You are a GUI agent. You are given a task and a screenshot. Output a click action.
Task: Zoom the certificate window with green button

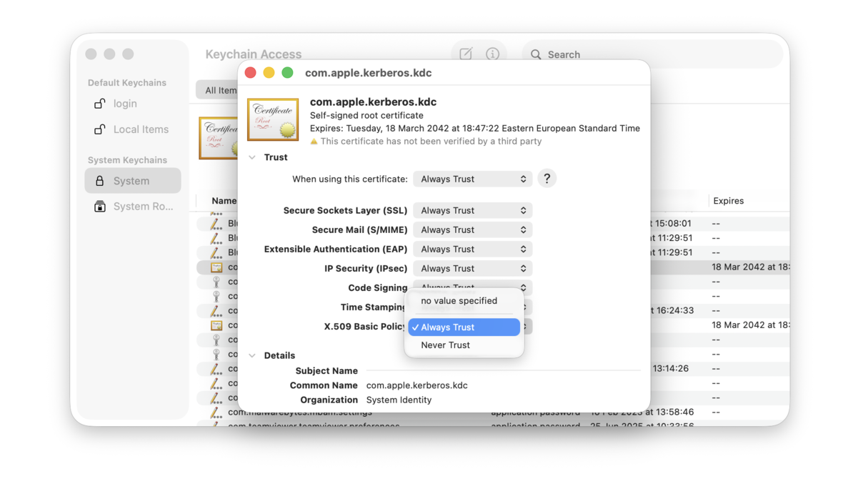pyautogui.click(x=288, y=73)
